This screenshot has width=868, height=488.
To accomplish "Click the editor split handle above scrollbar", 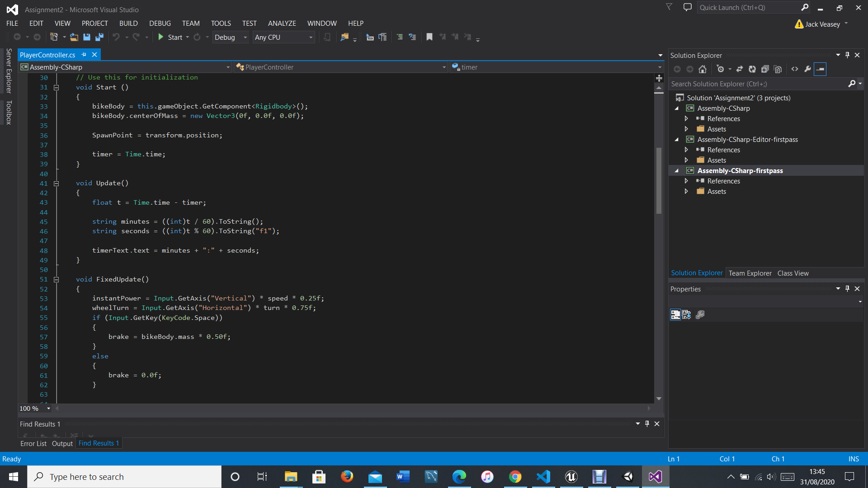I will click(x=659, y=79).
